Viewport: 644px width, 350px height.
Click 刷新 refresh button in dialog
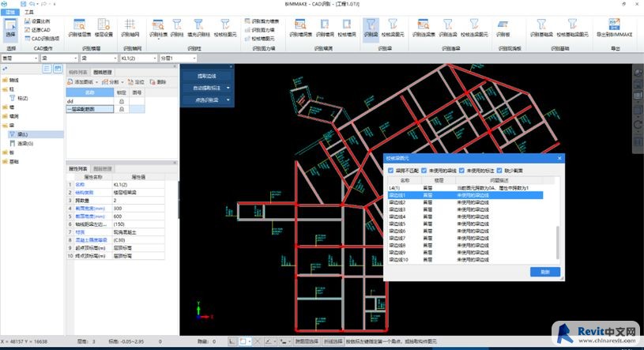point(545,272)
